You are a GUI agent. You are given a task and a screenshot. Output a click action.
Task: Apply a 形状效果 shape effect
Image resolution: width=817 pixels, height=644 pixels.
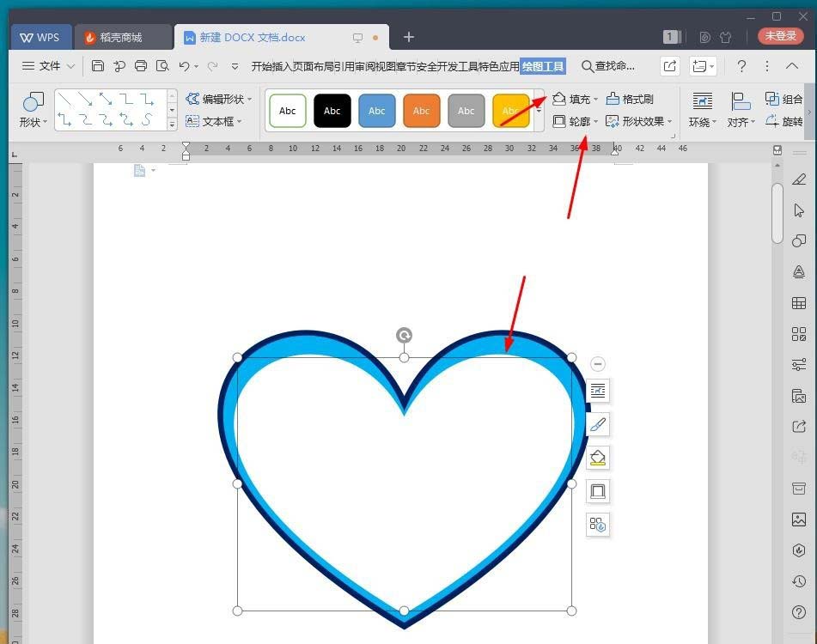tap(639, 121)
